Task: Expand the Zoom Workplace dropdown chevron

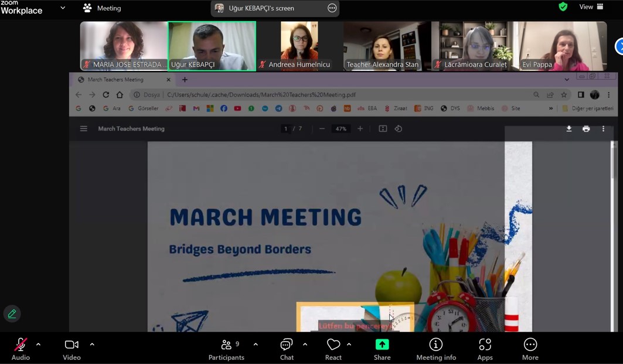Action: (63, 8)
